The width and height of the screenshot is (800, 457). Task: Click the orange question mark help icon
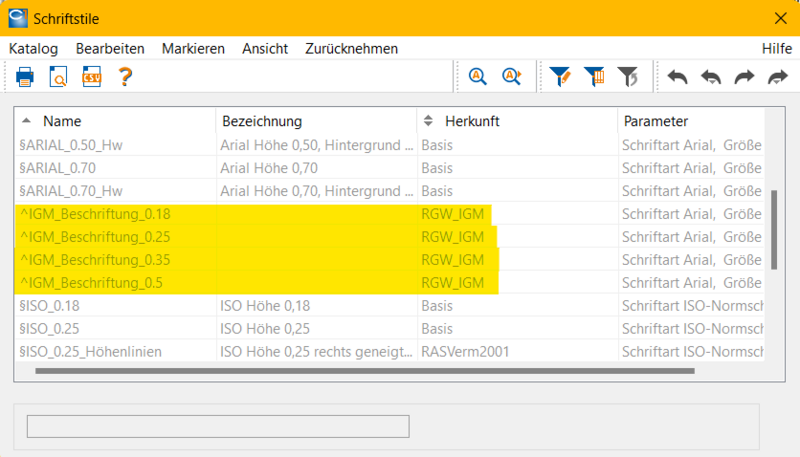(x=125, y=77)
